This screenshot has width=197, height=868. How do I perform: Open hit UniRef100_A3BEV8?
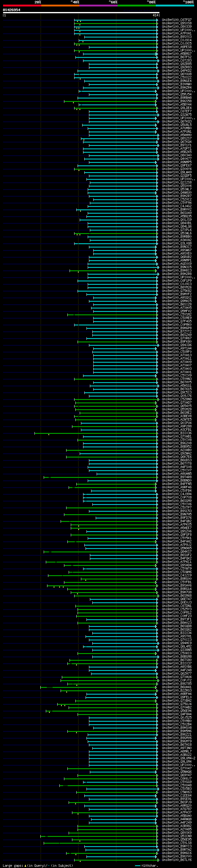pos(176,416)
